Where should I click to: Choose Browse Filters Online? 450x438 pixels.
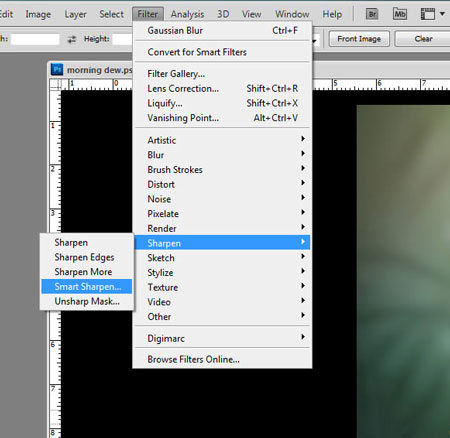pyautogui.click(x=222, y=359)
